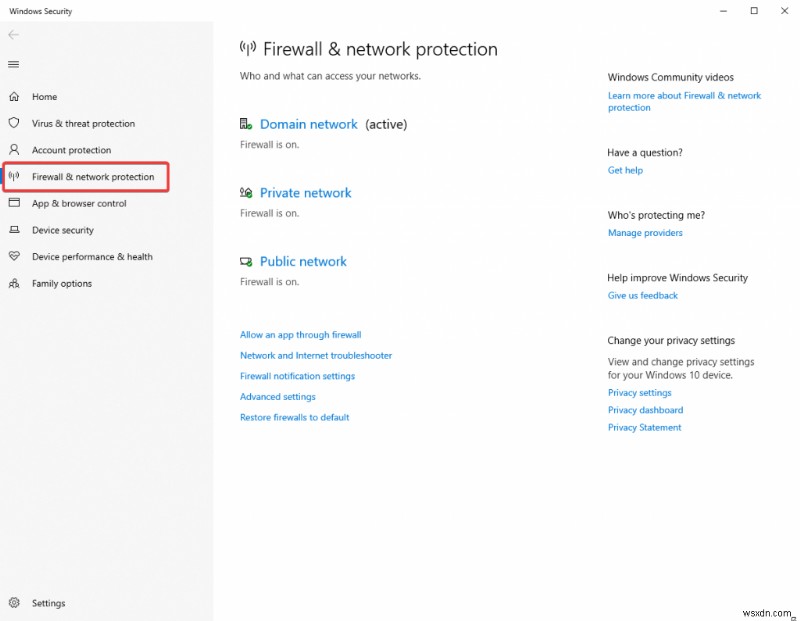Screen dimensions: 800x621
Task: Click Allow an app through firewall
Action: point(301,334)
